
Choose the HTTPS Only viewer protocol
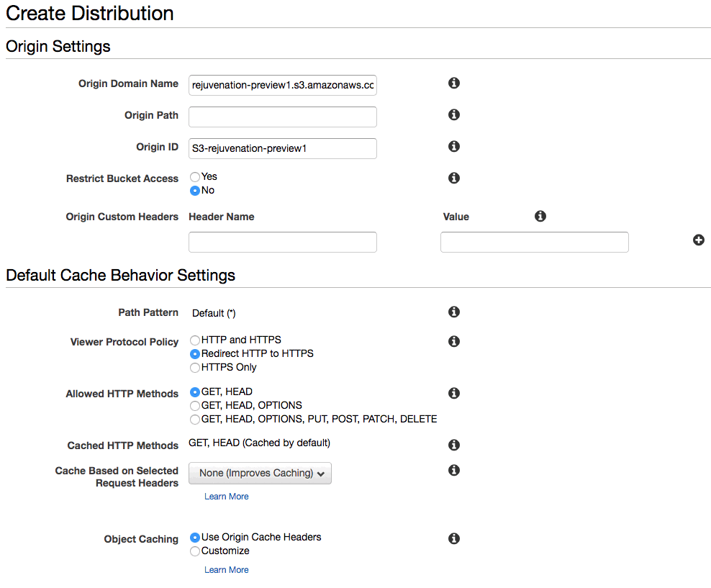pos(195,368)
